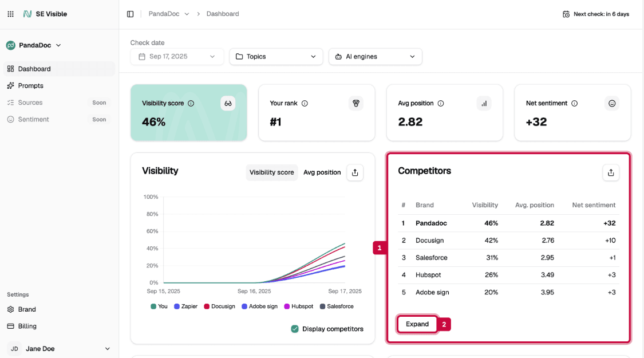Image resolution: width=644 pixels, height=358 pixels.
Task: Click the Hubspot row in Competitors
Action: click(508, 275)
